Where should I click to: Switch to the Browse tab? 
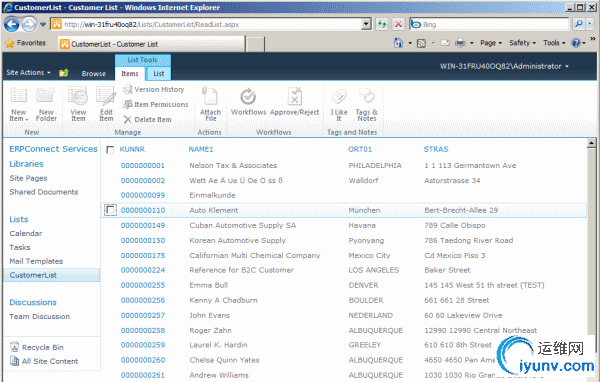93,73
